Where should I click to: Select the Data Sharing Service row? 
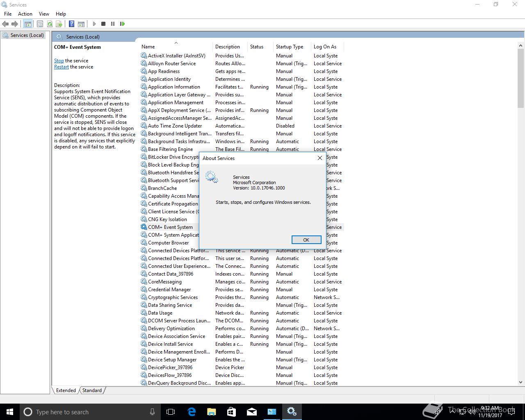242,305
